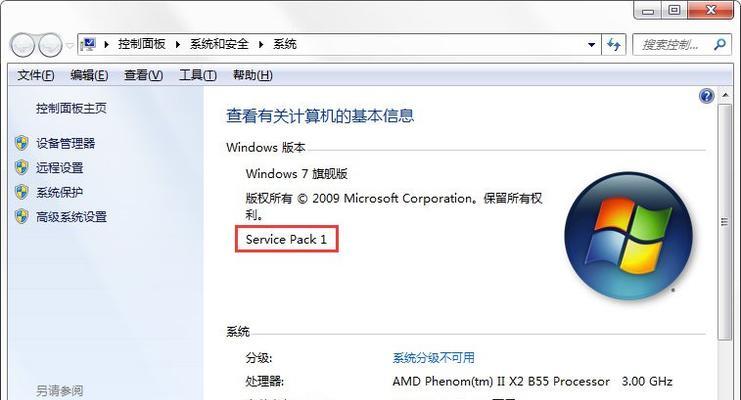741x400 pixels.
Task: Click shield icon beside 高级系统设置
Action: click(x=21, y=217)
